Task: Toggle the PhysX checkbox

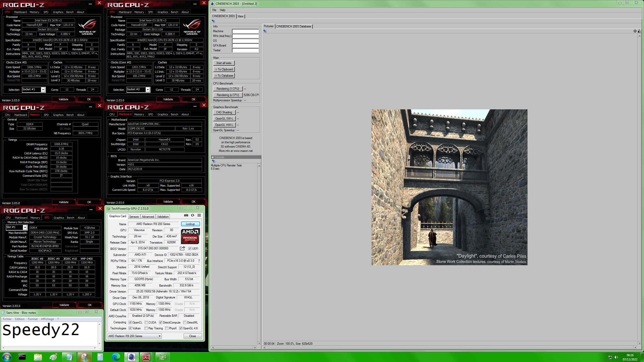Action: pyautogui.click(x=167, y=328)
